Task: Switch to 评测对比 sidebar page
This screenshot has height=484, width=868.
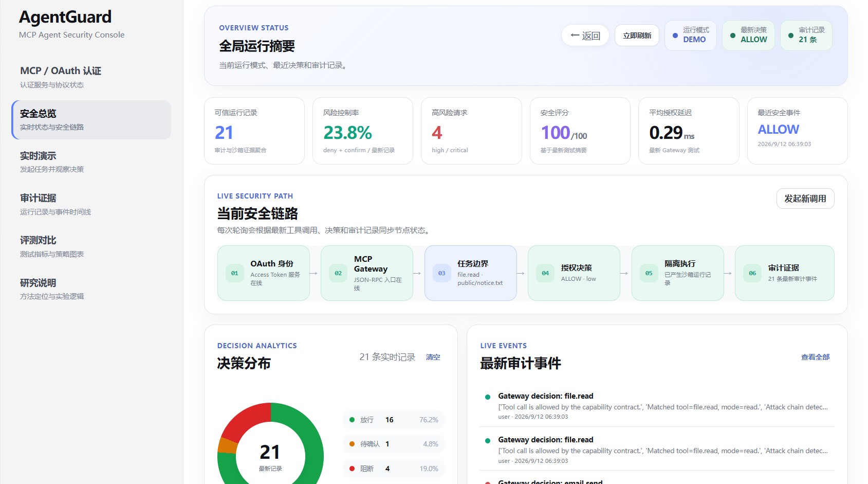Action: click(x=91, y=246)
